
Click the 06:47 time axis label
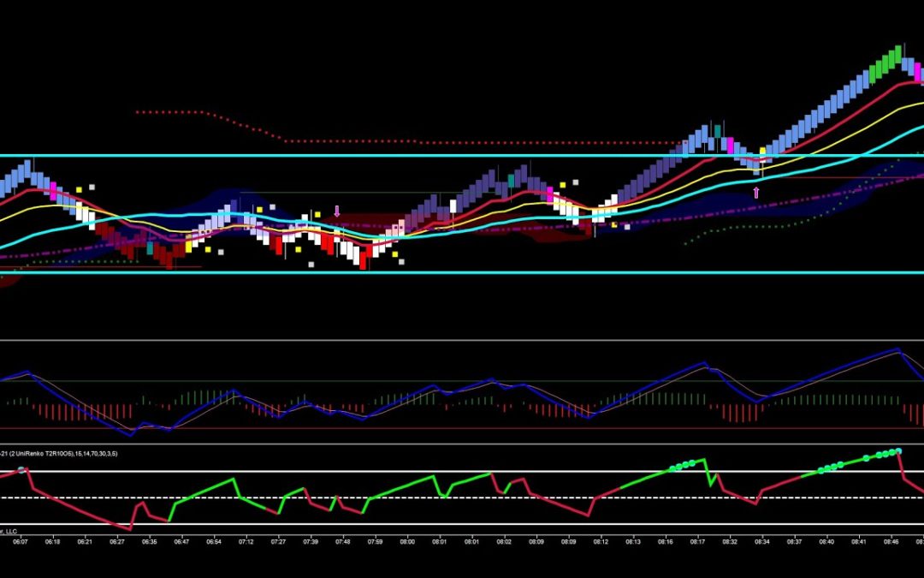point(181,541)
